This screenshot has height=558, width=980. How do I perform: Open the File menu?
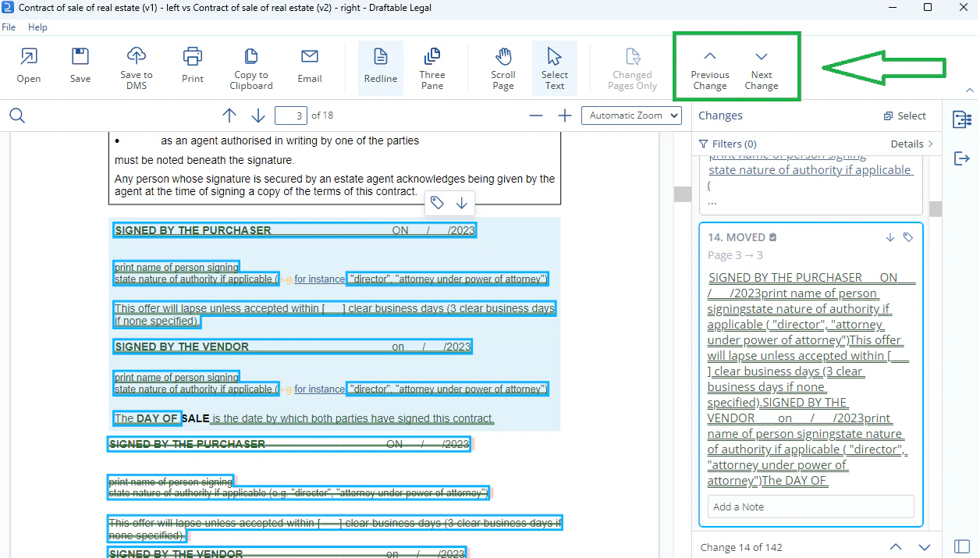[9, 27]
